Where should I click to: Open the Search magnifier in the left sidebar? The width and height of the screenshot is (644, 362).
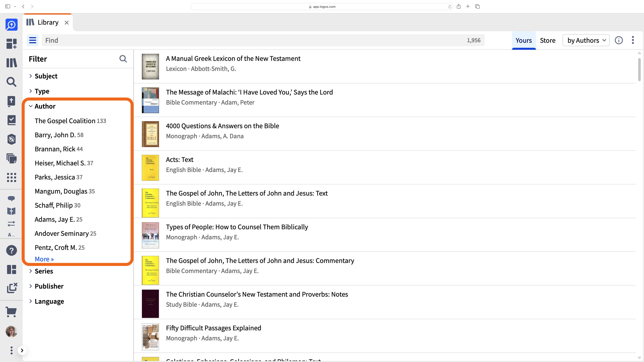pos(11,82)
